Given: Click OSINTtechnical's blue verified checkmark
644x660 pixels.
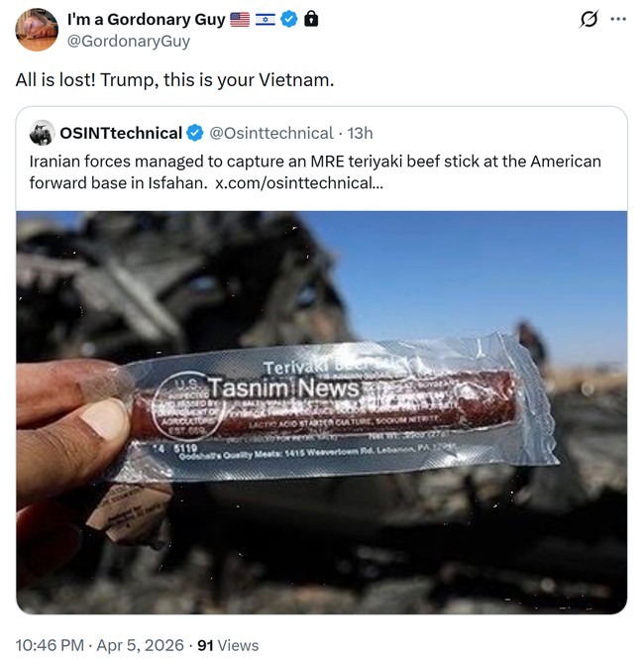Looking at the screenshot, I should [x=196, y=134].
